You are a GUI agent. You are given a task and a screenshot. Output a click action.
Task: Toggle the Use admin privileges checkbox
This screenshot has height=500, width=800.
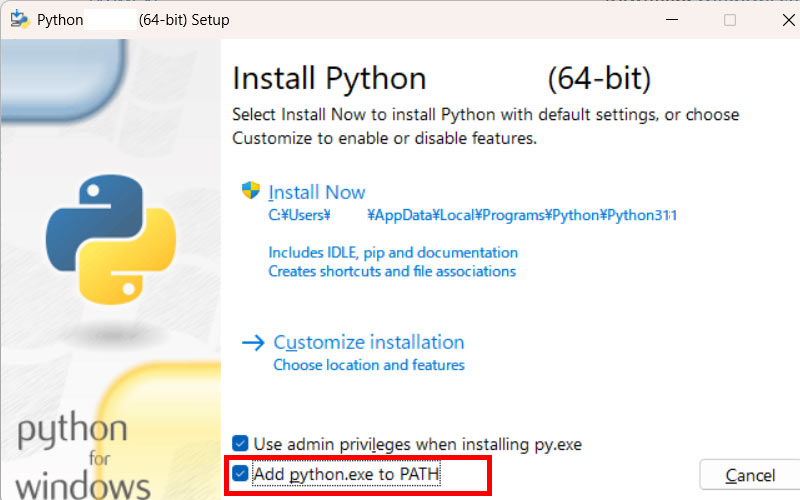click(x=240, y=443)
